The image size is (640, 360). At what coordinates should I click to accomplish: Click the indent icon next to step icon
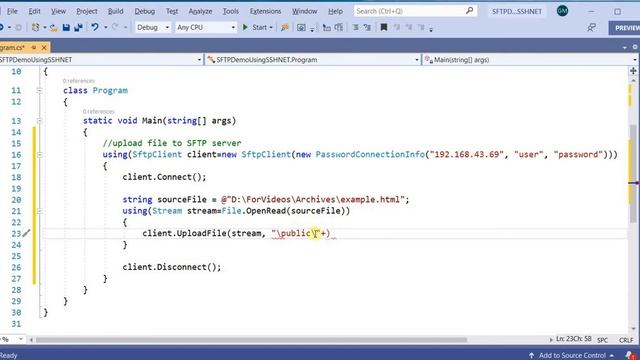pyautogui.click(x=339, y=27)
